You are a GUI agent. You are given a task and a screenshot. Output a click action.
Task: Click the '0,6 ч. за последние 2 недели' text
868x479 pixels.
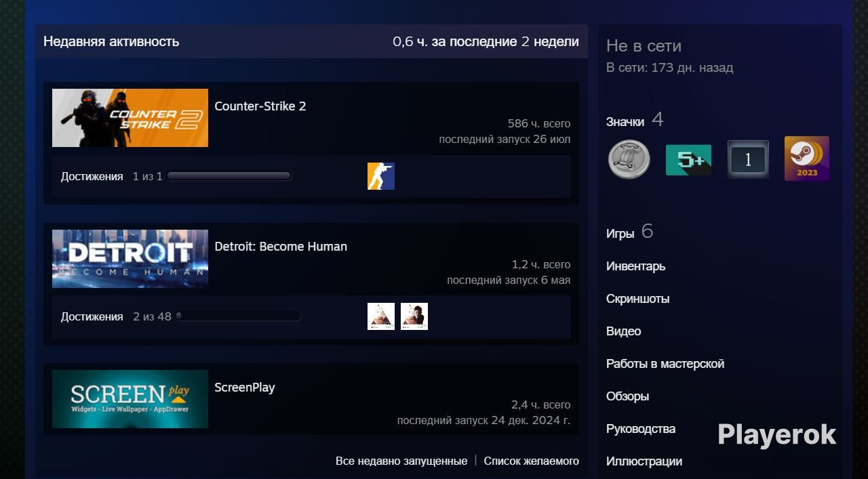[486, 41]
